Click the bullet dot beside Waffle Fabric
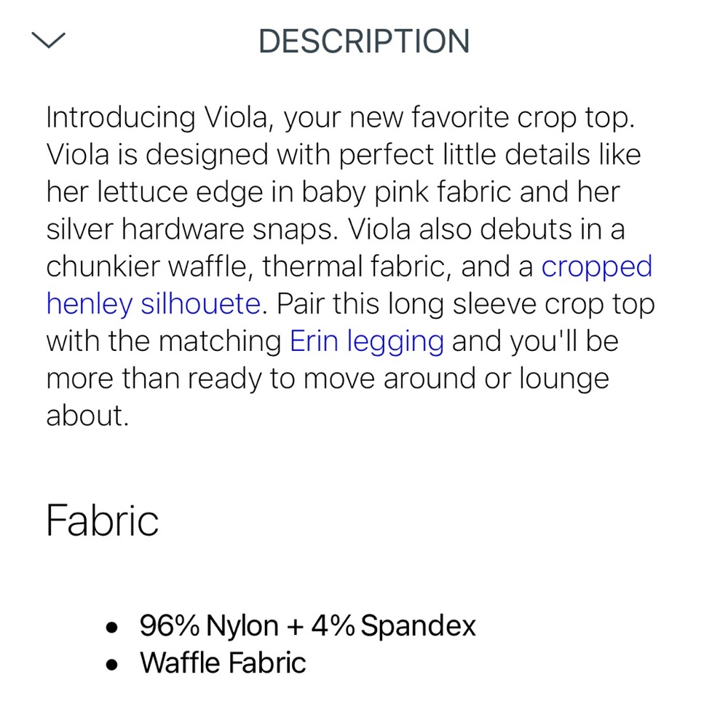Screen dimensions: 728x728 point(112,665)
